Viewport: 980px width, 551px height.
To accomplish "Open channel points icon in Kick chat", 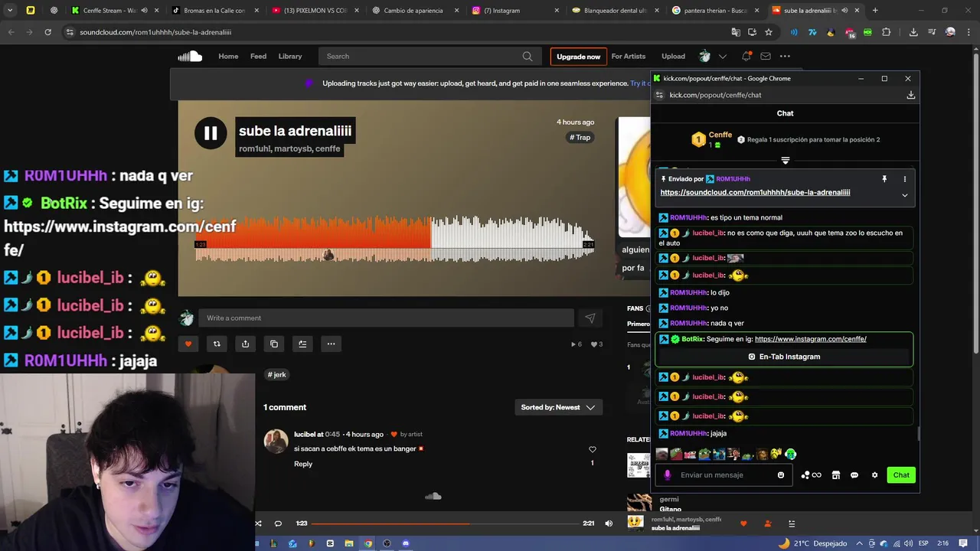I will coord(811,475).
